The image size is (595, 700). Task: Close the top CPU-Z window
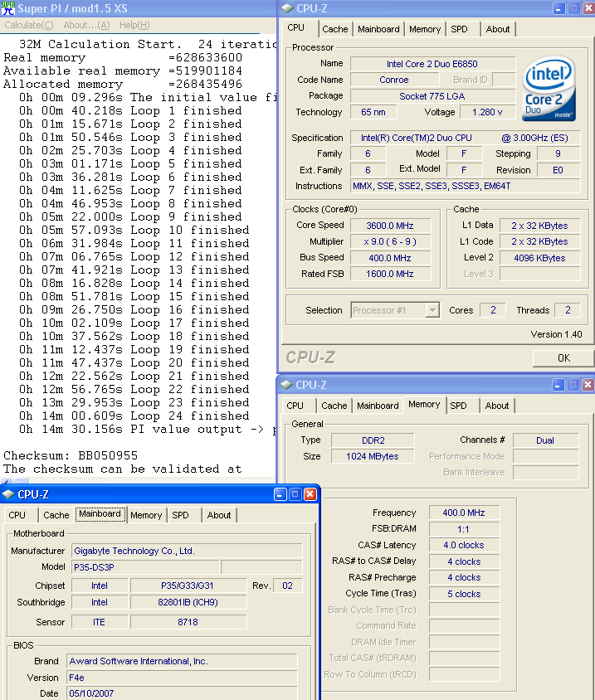coord(588,8)
